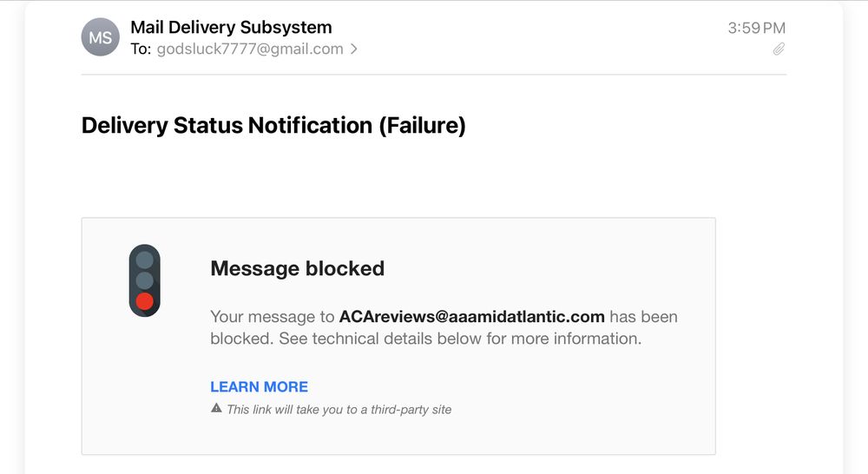Click the "Your message to" text
The height and width of the screenshot is (474, 868).
[x=273, y=316]
